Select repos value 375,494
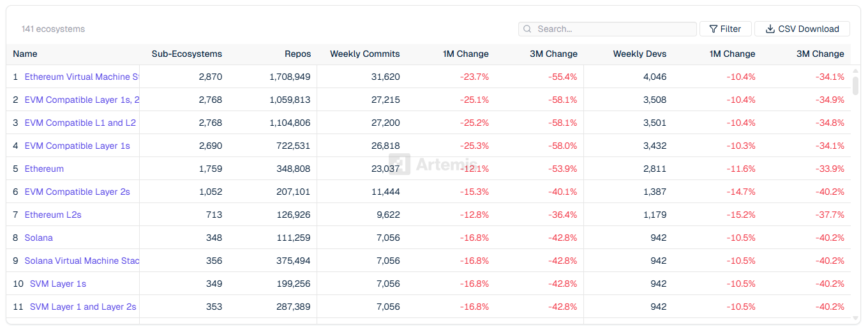The image size is (868, 327). [x=292, y=261]
